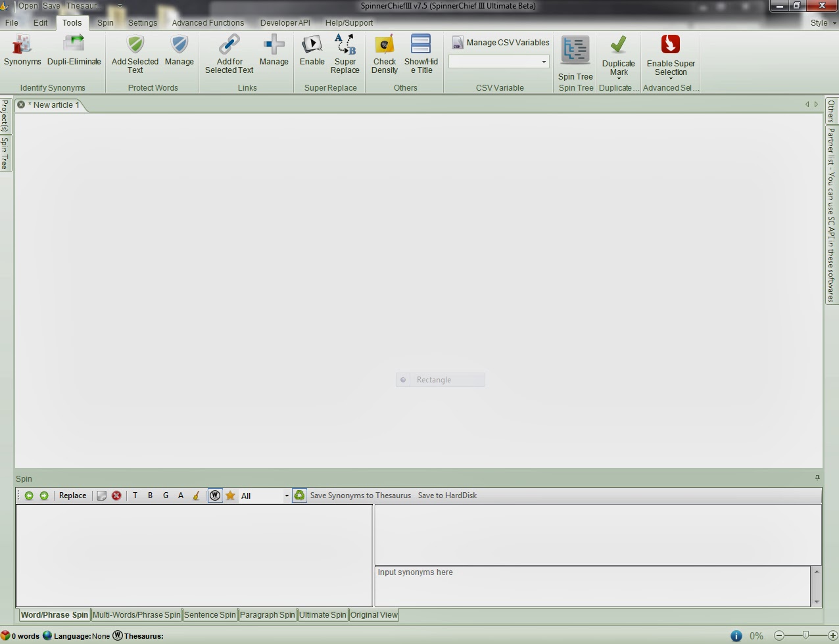The height and width of the screenshot is (644, 839).
Task: Click the blue info icon in status bar
Action: (x=736, y=635)
